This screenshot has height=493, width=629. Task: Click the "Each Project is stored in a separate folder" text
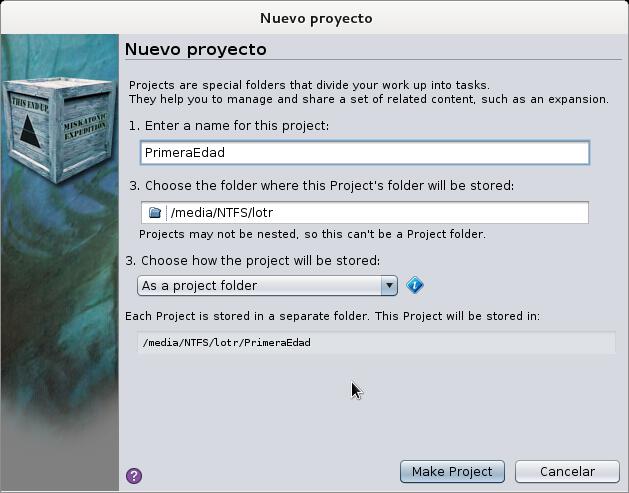(332, 316)
